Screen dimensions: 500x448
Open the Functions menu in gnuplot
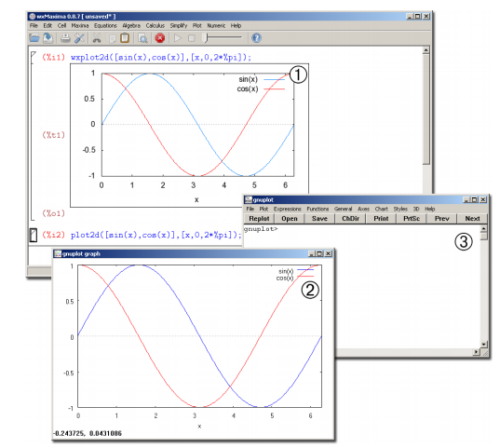318,209
